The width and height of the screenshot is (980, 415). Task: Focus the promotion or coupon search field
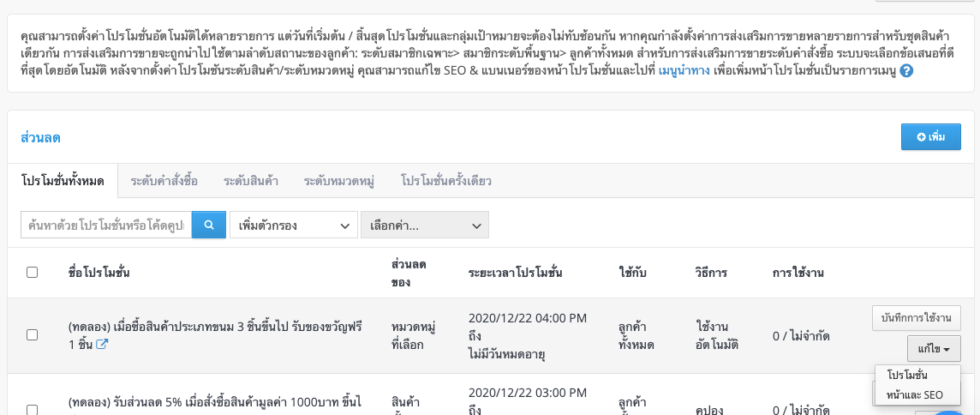point(106,226)
